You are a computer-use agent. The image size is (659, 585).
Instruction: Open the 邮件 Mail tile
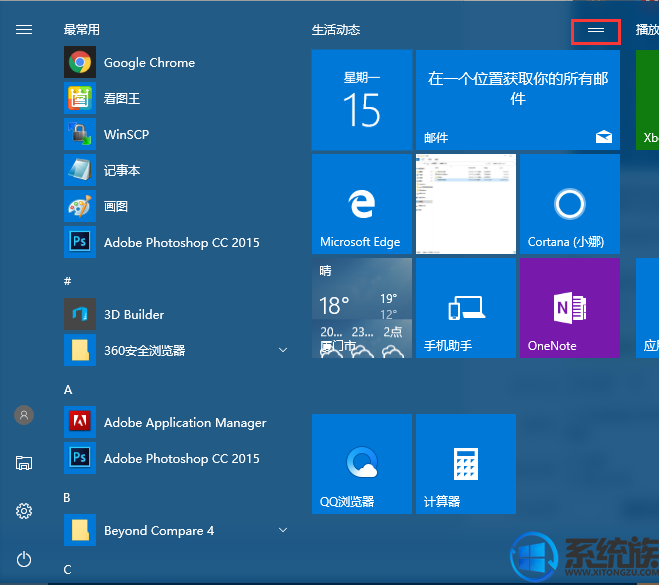pyautogui.click(x=518, y=100)
